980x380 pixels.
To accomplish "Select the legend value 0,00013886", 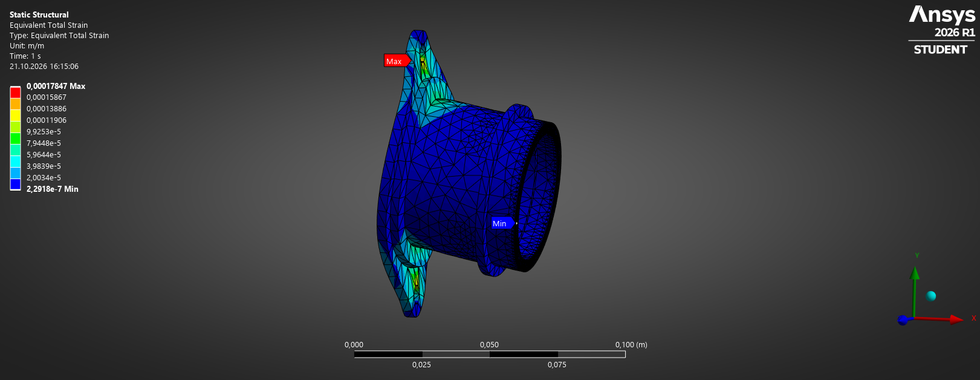I will 47,109.
